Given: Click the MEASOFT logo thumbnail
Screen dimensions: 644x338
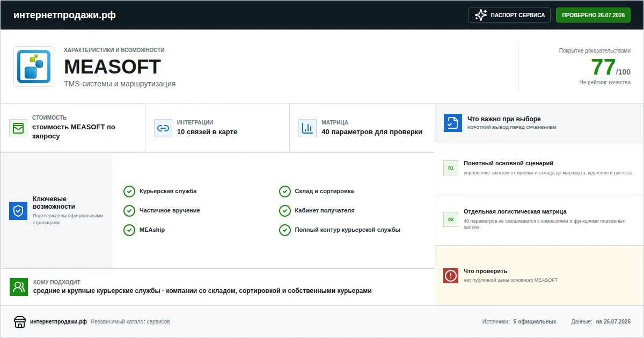Looking at the screenshot, I should click(34, 67).
